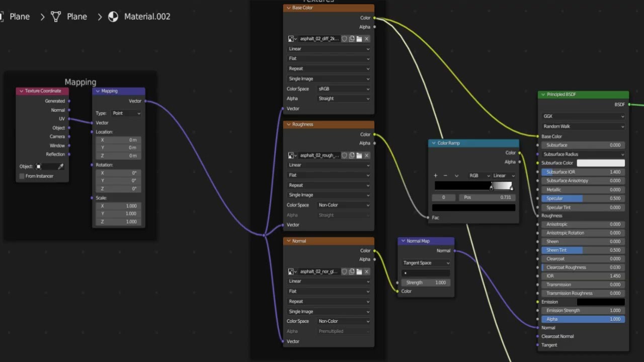Open folder icon for asphalt_02_rough image

tap(359, 155)
